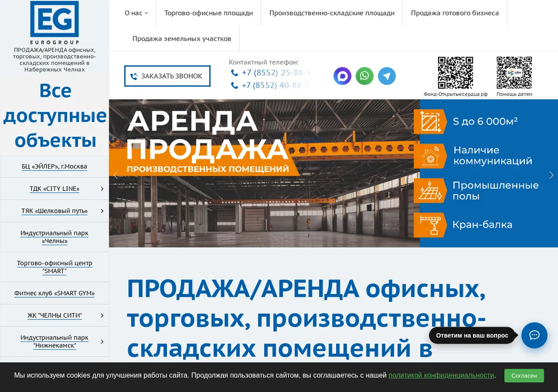Open политикой конфиденциальности link
Screen dimensions: 558x392
[441, 375]
